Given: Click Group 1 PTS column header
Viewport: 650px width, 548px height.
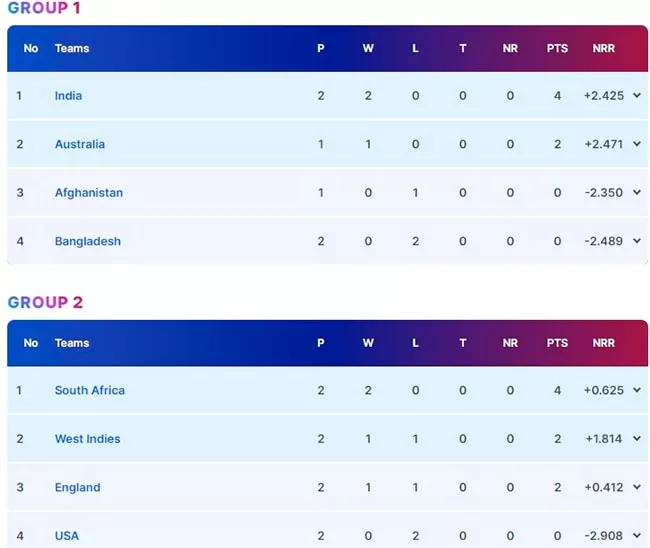Looking at the screenshot, I should click(x=557, y=48).
